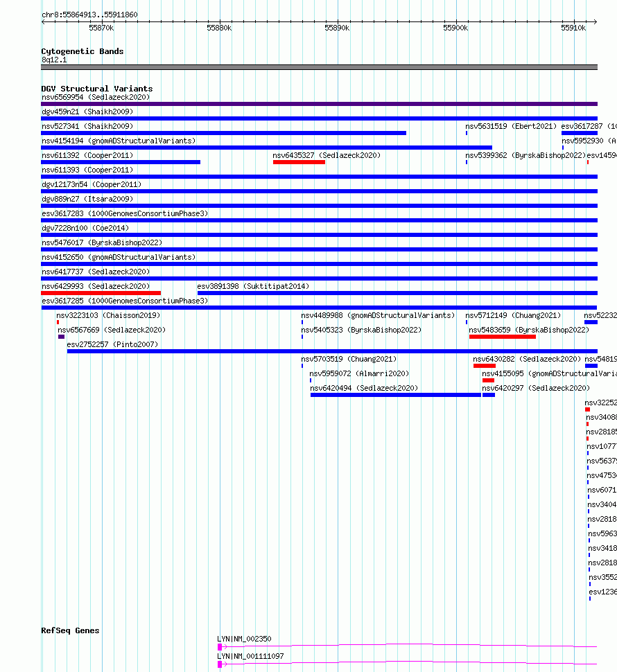
Task: Click the 55880k ruler position
Action: pyautogui.click(x=219, y=28)
